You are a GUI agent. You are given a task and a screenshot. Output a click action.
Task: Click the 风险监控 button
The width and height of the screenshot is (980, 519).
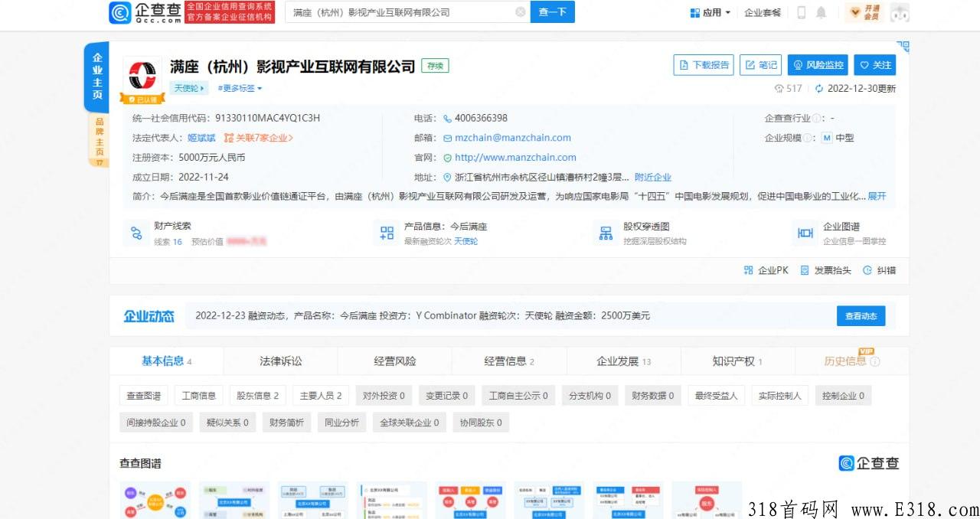click(x=818, y=65)
